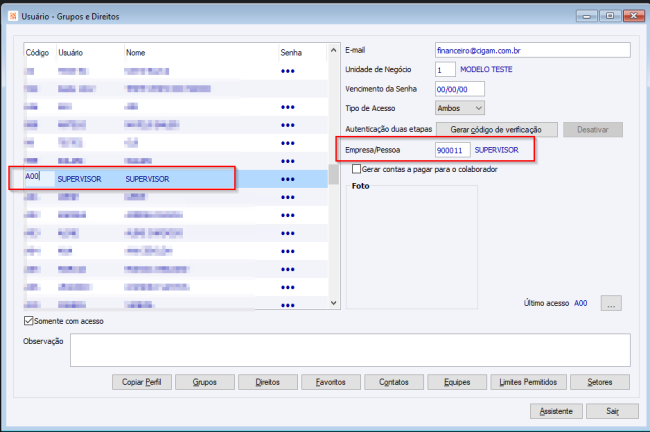Open the 'Equipes' button
This screenshot has height=432, width=650.
point(457,382)
